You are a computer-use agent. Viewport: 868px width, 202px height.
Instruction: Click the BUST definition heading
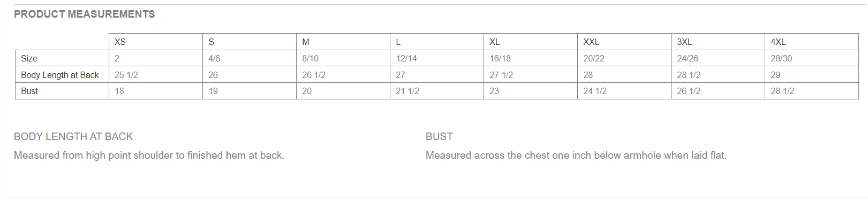click(439, 136)
